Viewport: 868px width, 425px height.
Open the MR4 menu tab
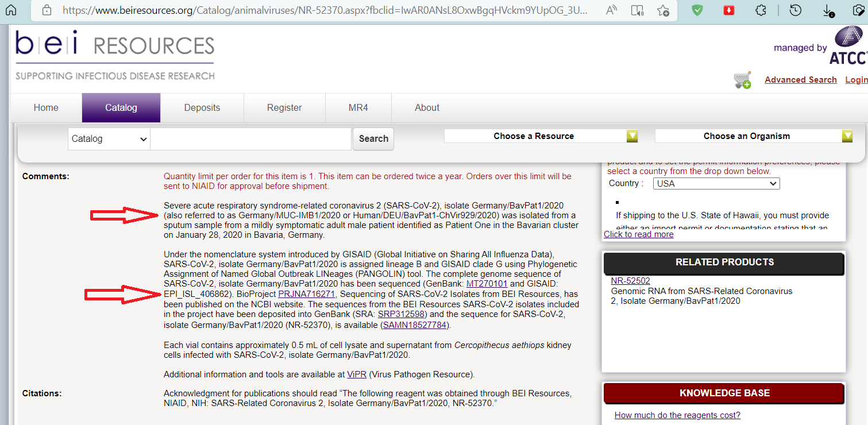coord(358,107)
